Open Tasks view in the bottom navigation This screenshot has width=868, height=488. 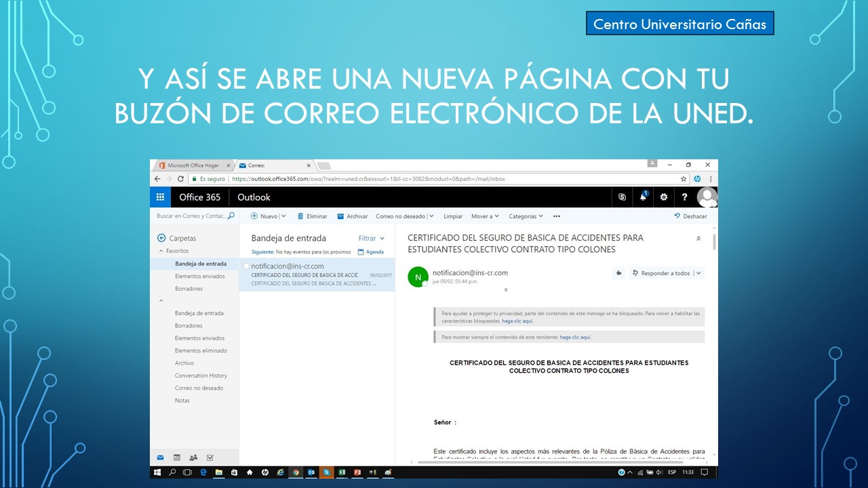(210, 457)
